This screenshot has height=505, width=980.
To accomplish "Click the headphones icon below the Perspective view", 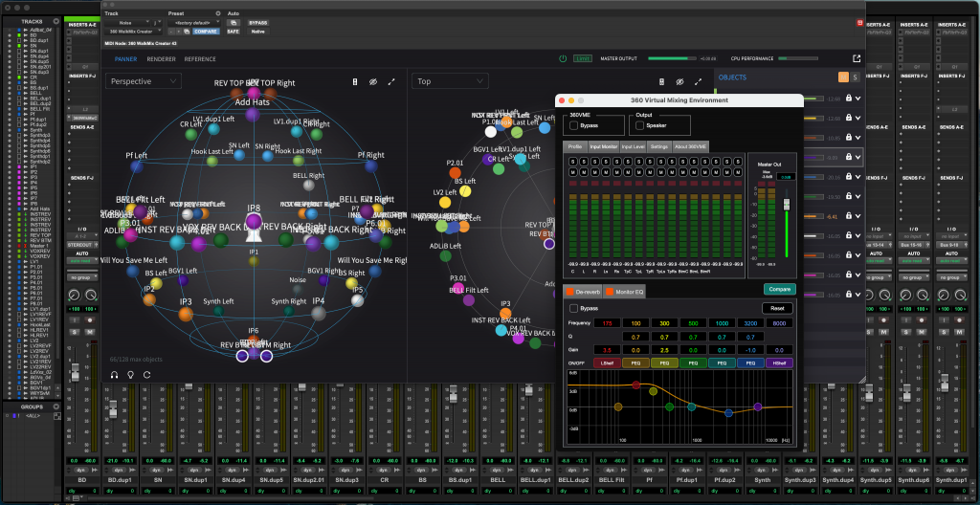I will 114,374.
